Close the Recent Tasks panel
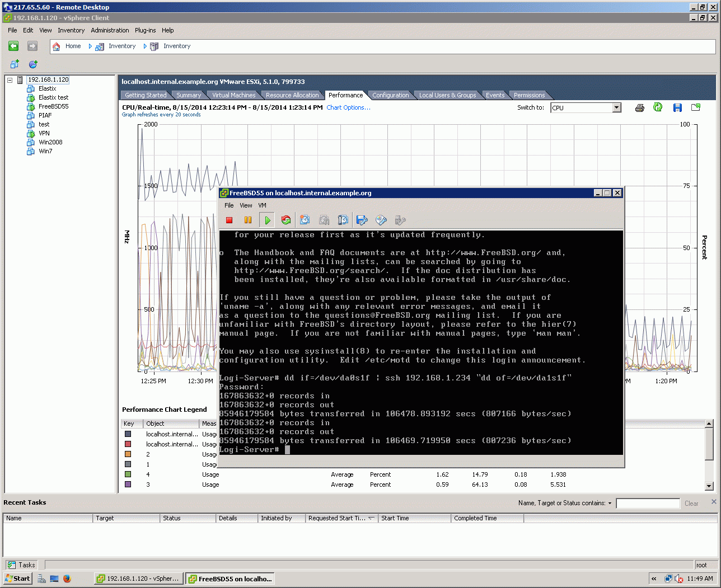The height and width of the screenshot is (588, 721). 714,502
